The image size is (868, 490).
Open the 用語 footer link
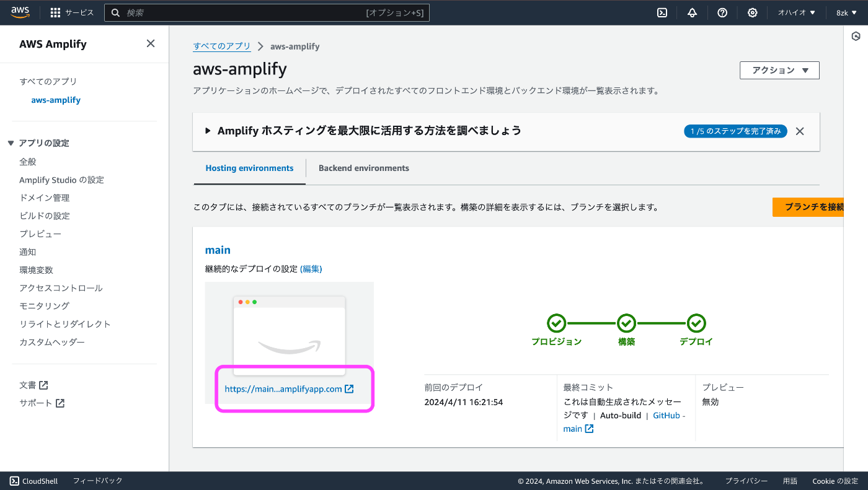point(790,481)
